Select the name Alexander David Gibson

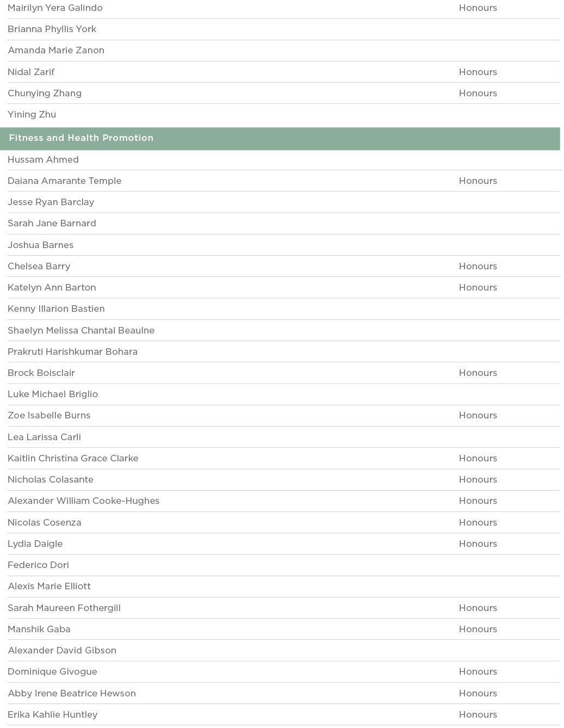[62, 650]
